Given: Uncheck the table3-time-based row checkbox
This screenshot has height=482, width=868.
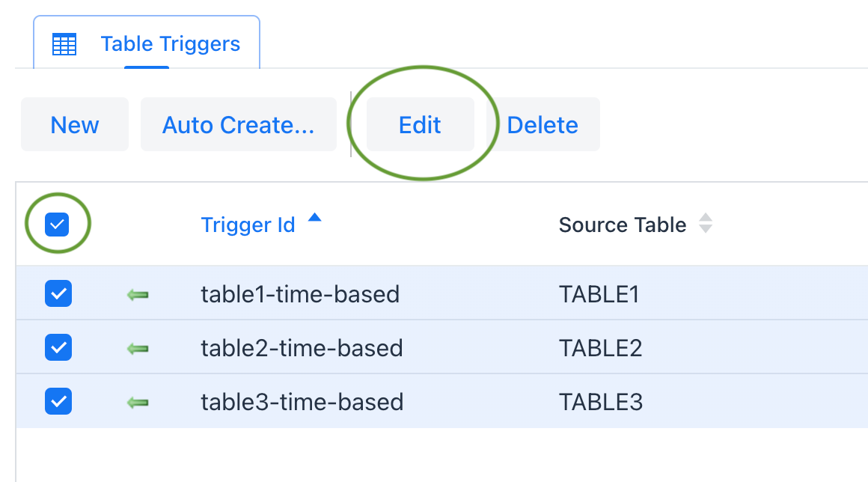Looking at the screenshot, I should [x=58, y=401].
